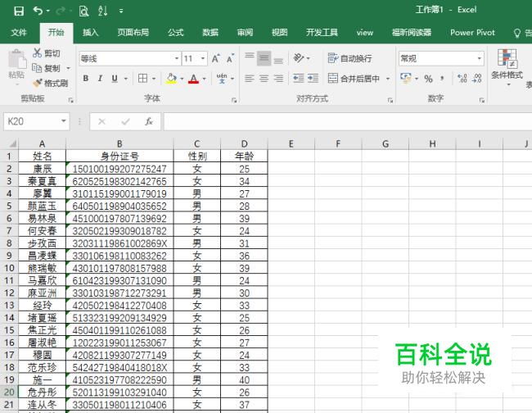Click the Increase Decimal icon
Viewport: 532px width, 413px height.
(x=462, y=79)
